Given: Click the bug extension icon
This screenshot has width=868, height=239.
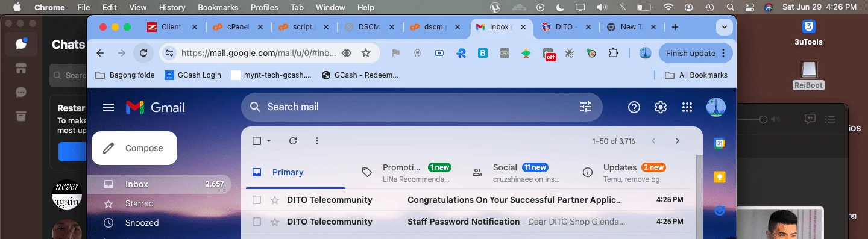Looking at the screenshot, I should (x=570, y=53).
